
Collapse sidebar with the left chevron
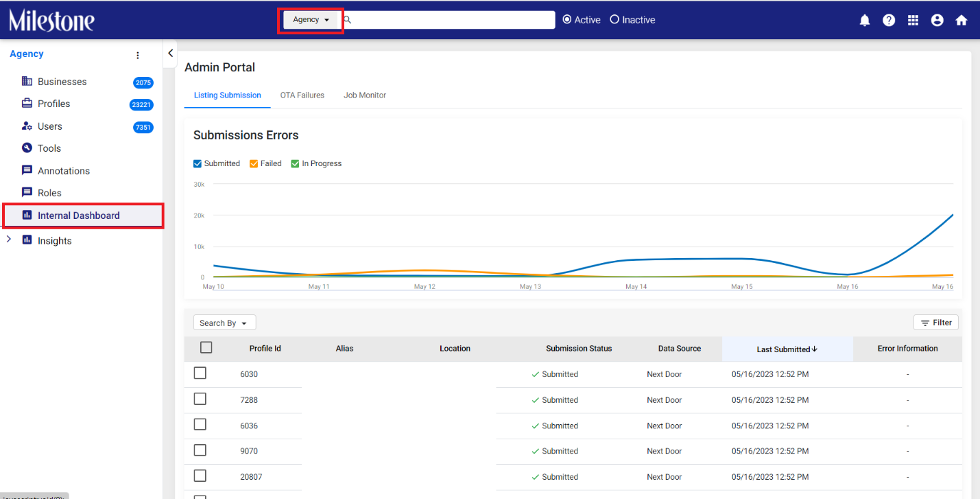[170, 54]
